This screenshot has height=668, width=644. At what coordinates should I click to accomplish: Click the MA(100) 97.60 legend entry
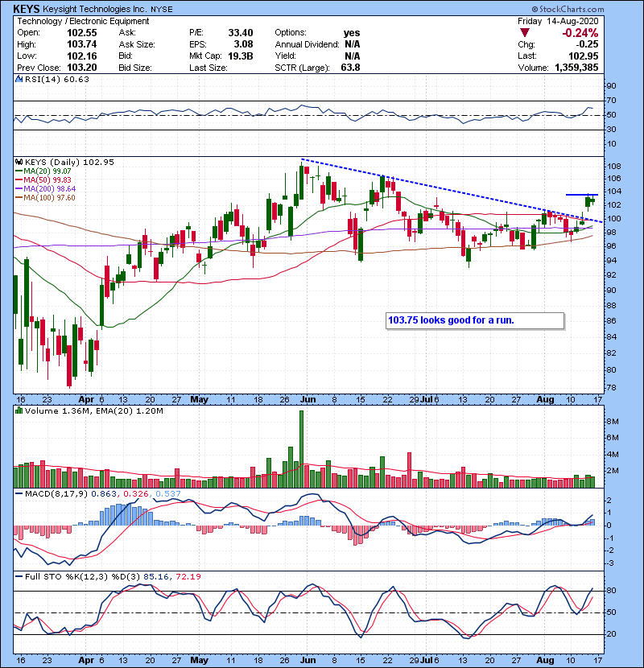45,198
